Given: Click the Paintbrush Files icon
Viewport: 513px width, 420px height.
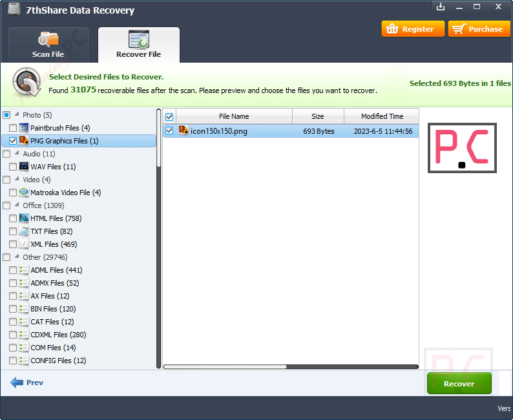Looking at the screenshot, I should pyautogui.click(x=24, y=127).
